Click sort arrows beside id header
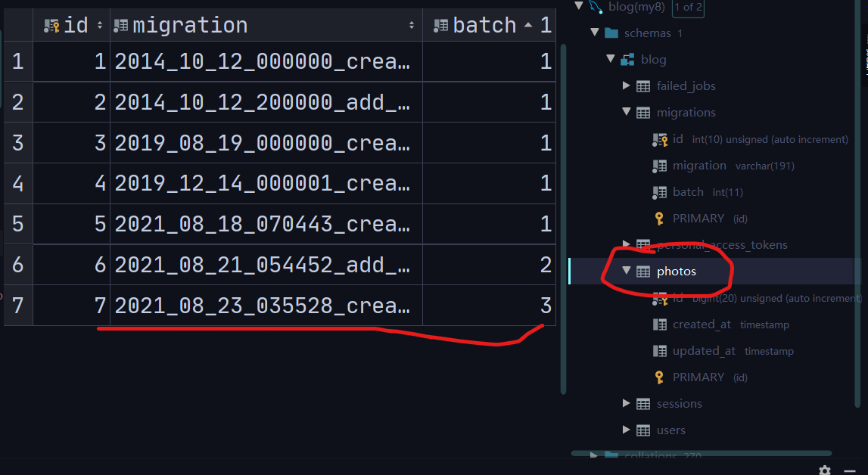This screenshot has height=475, width=868. [100, 26]
